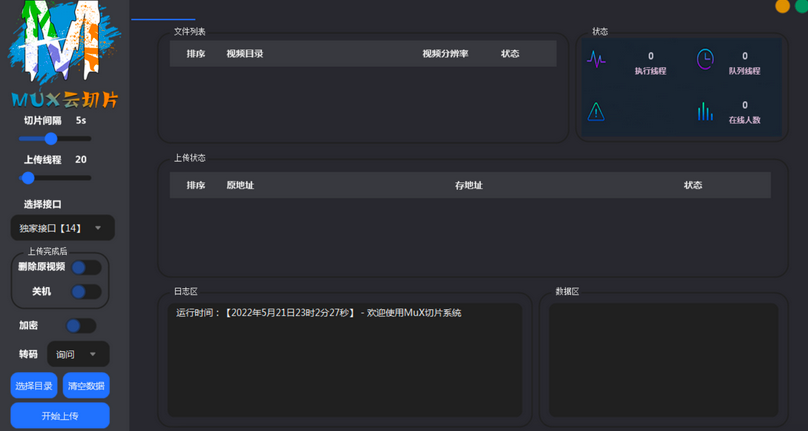Viewport: 808px width, 431px height.
Task: Click the clock icon for 队列线程
Action: pos(705,60)
